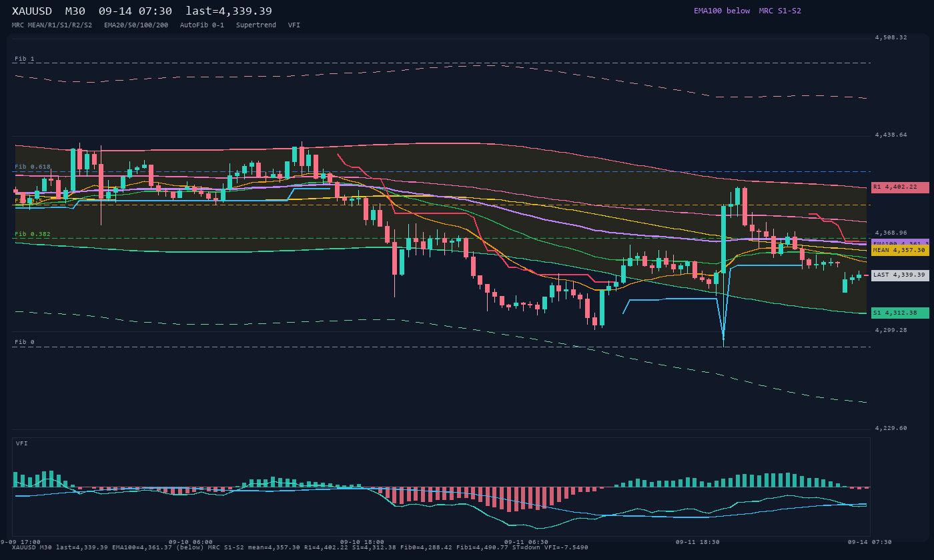Click the '09-11 06:30' time axis label
The width and height of the screenshot is (934, 560).
[x=526, y=542]
